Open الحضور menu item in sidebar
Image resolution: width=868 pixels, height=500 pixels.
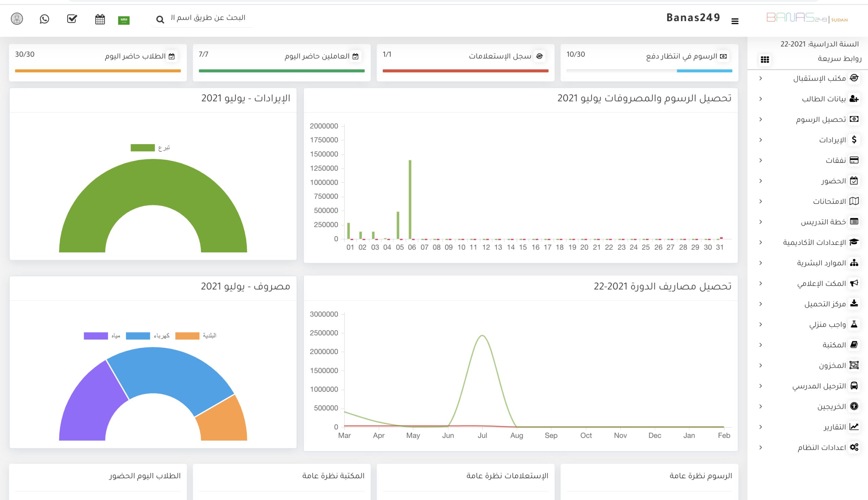pyautogui.click(x=833, y=181)
